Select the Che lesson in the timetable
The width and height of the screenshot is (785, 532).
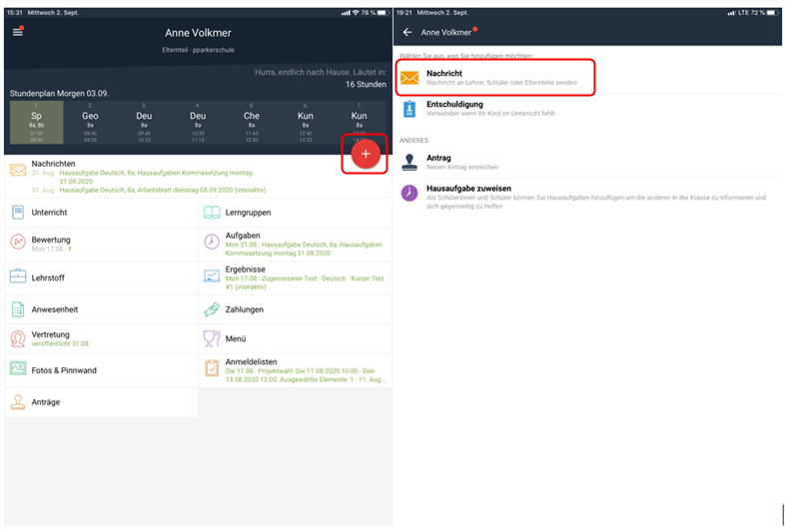pyautogui.click(x=252, y=123)
